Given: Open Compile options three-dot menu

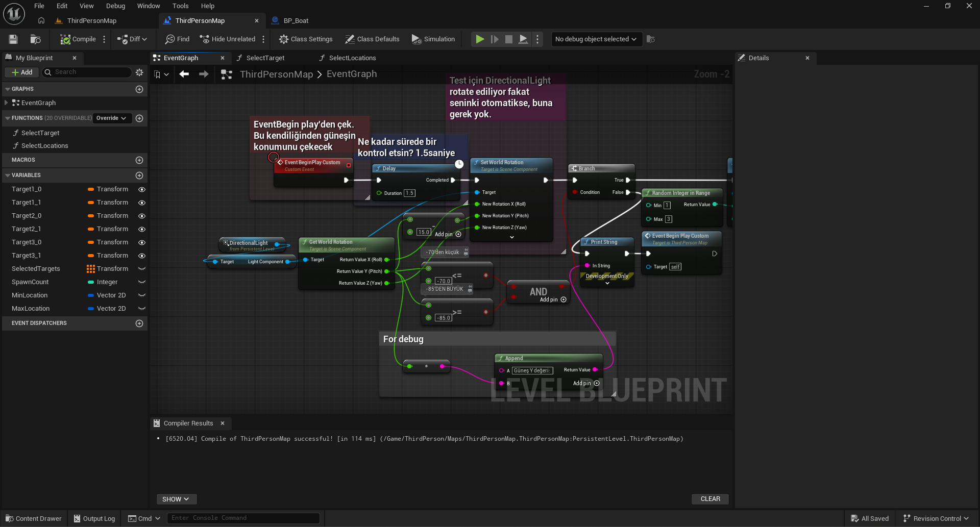Looking at the screenshot, I should [x=104, y=39].
